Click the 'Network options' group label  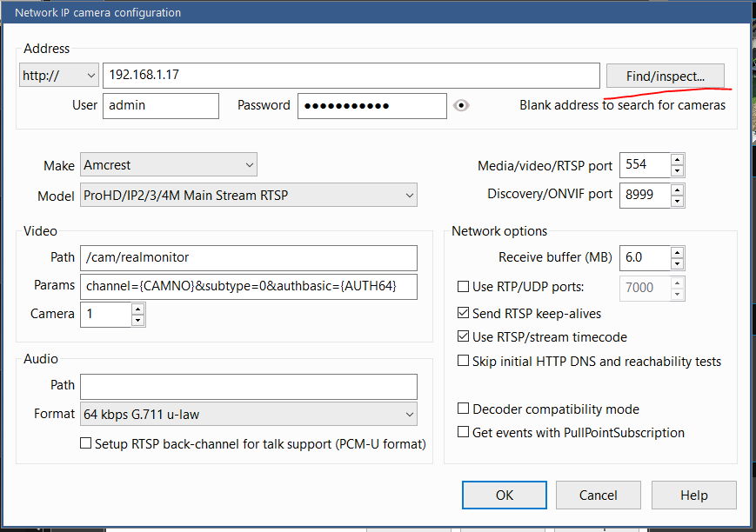(499, 231)
